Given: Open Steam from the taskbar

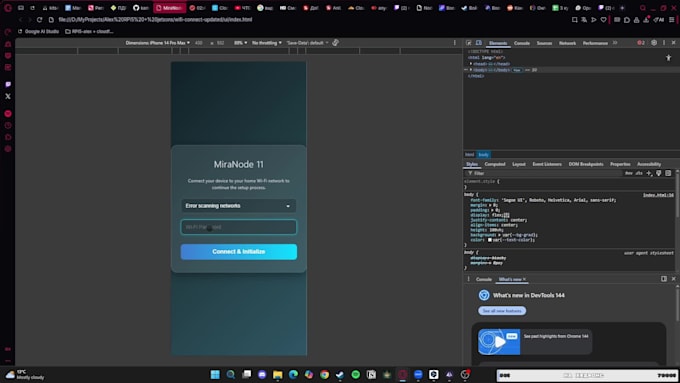Looking at the screenshot, I should (340, 374).
